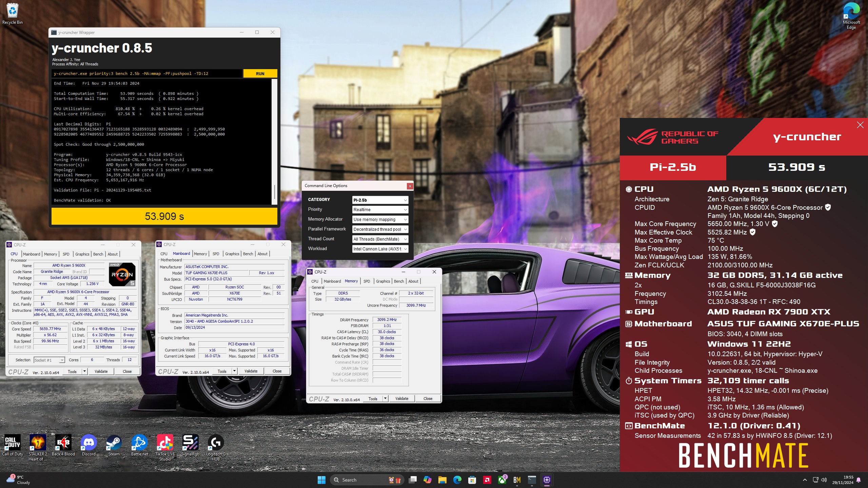Viewport: 868px width, 488px height.
Task: Open Microsoft Store from the taskbar
Action: click(472, 480)
